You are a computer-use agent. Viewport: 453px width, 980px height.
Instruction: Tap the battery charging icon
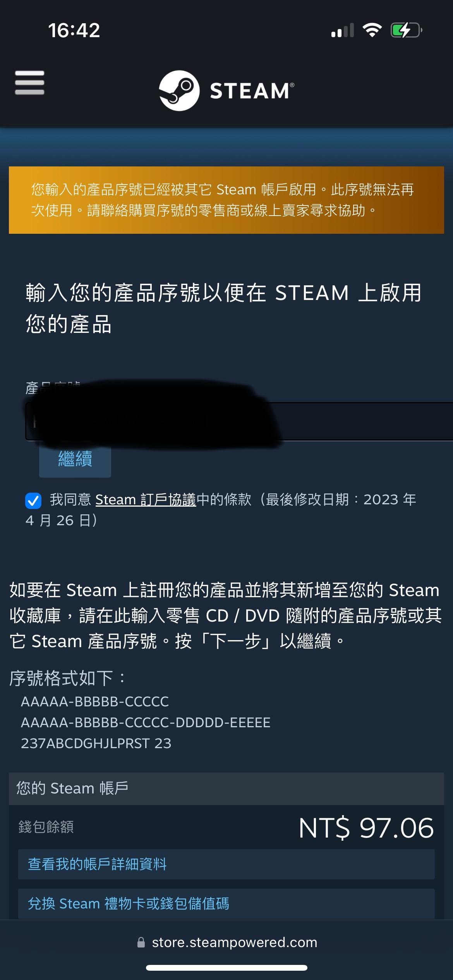[x=406, y=30]
